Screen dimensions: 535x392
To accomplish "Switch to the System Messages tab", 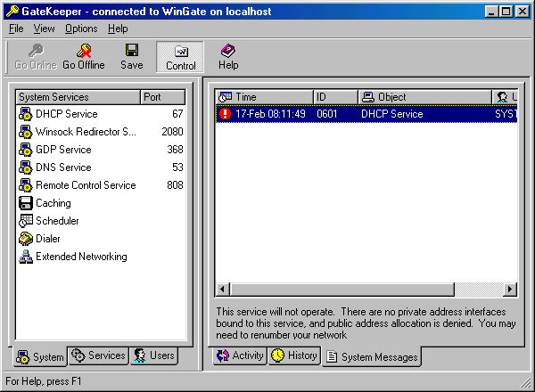I will [x=372, y=356].
